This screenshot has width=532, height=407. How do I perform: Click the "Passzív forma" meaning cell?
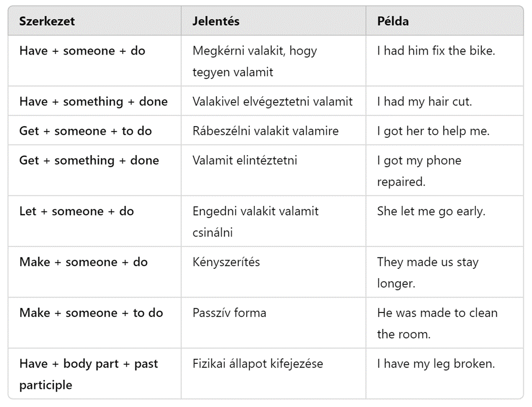[x=229, y=313]
